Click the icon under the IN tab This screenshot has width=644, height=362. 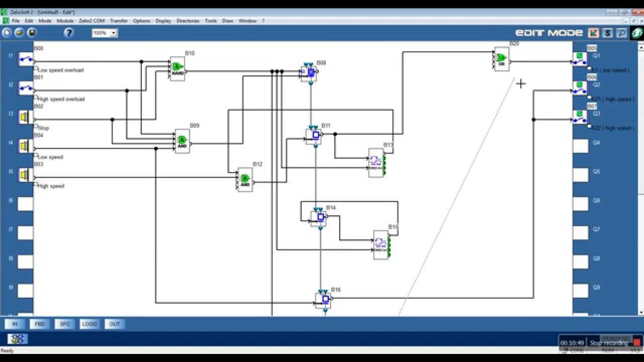(x=18, y=339)
